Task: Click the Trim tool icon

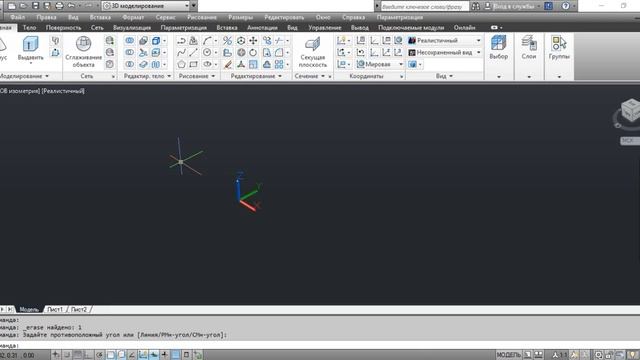Action: click(279, 41)
